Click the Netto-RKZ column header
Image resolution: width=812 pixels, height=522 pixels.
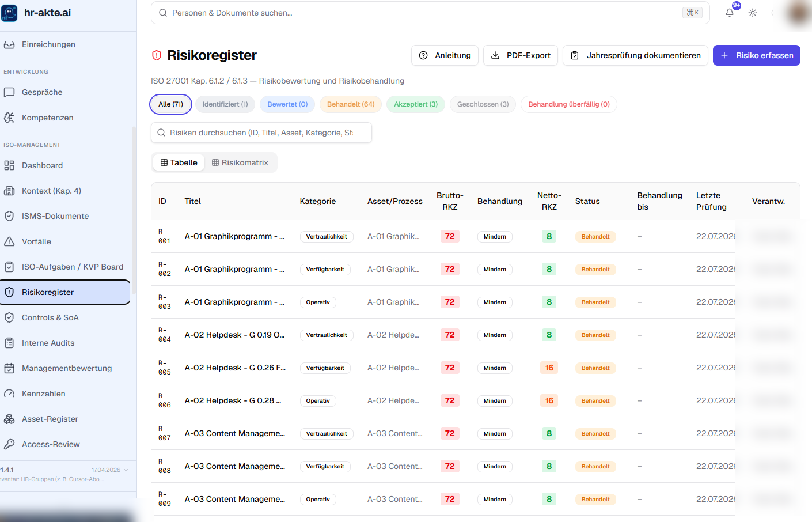(x=549, y=201)
